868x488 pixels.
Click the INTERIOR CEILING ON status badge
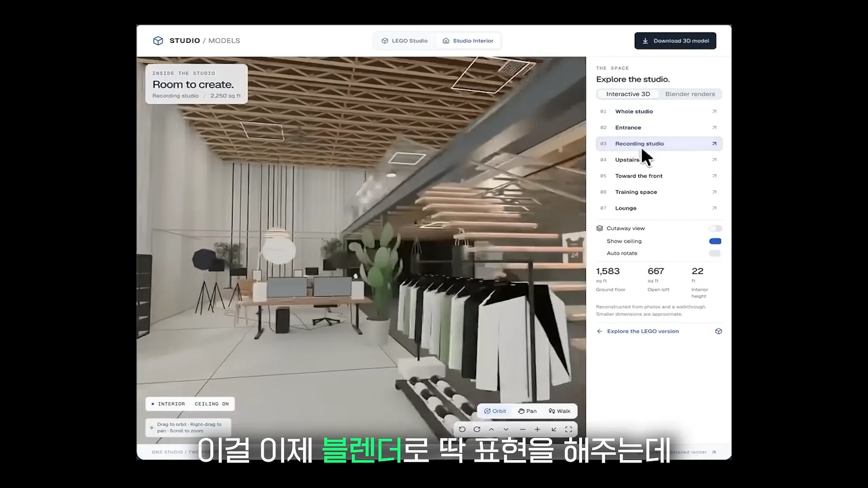pos(190,404)
